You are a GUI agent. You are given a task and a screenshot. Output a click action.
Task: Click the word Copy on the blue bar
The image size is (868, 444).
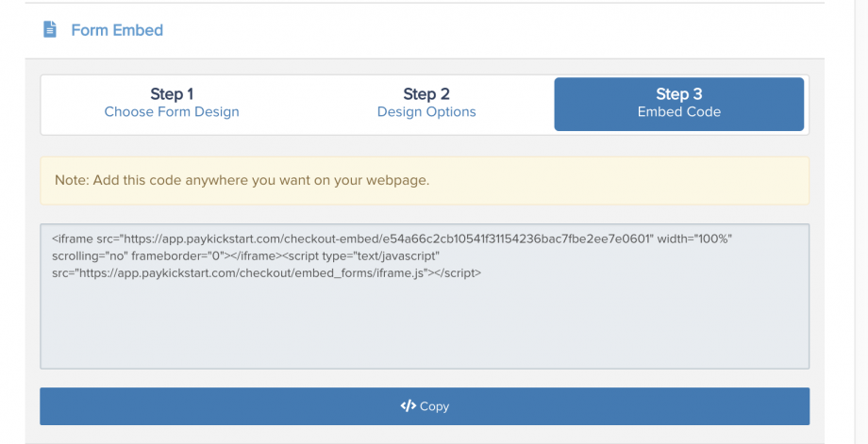tap(434, 406)
